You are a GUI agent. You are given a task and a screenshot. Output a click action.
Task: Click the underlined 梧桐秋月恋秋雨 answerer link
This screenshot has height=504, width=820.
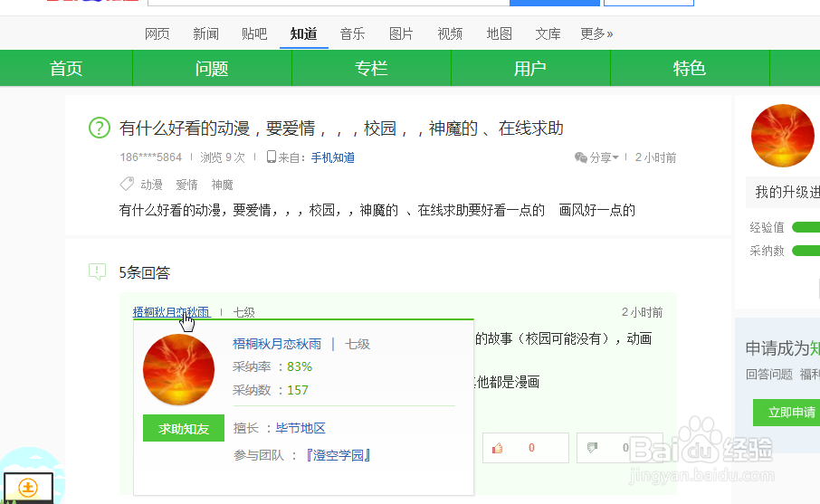point(172,312)
